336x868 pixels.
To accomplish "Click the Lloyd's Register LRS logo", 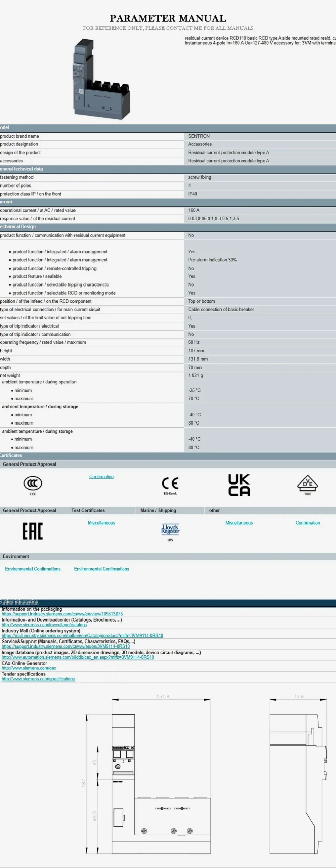I will click(170, 532).
